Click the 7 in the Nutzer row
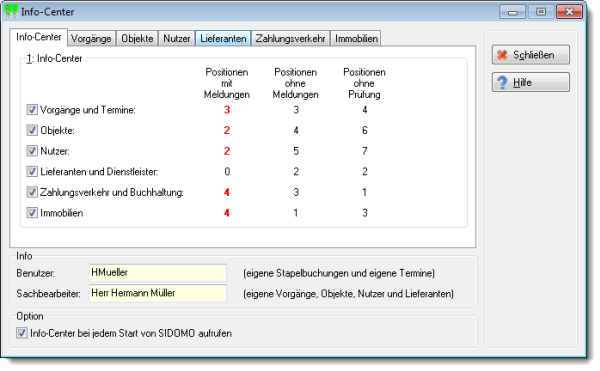600x371 pixels. click(365, 151)
